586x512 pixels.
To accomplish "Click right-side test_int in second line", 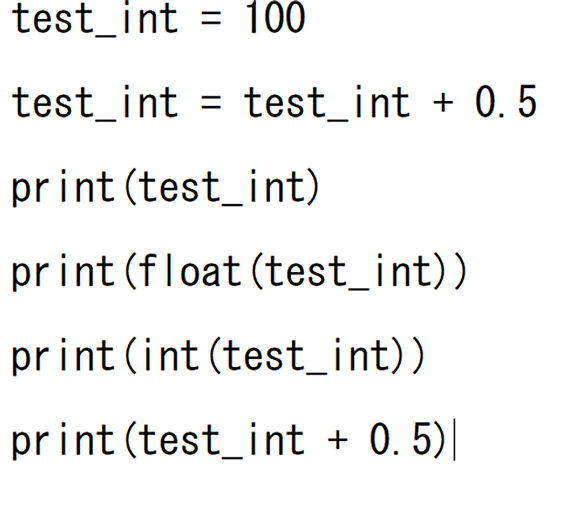I will (x=327, y=103).
